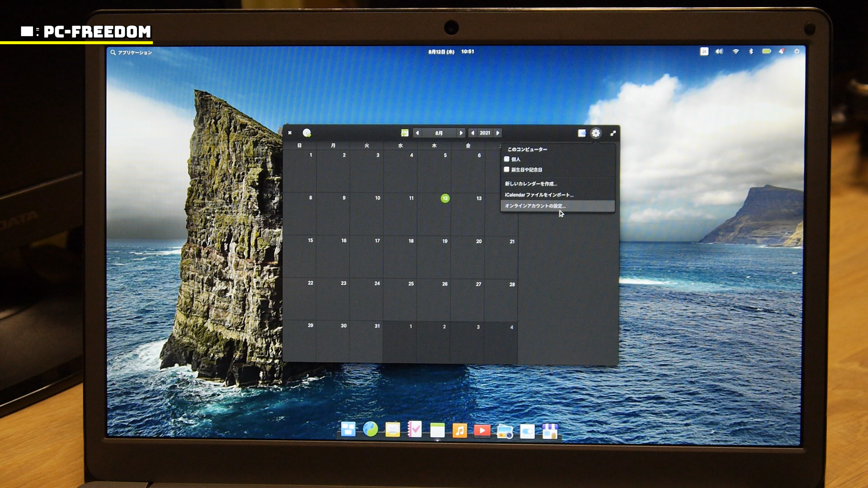
Task: Launch the AppCenter store from dock
Action: point(550,431)
